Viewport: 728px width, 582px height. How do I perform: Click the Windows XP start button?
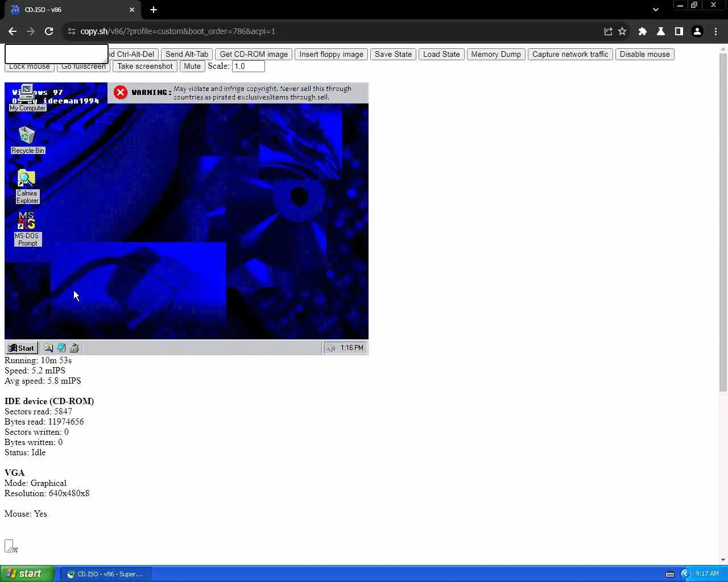(x=27, y=573)
